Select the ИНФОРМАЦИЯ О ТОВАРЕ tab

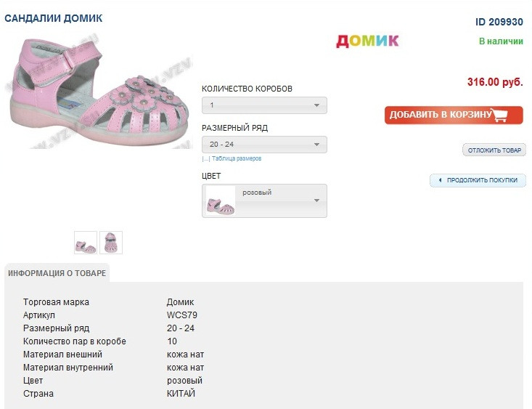coord(57,273)
